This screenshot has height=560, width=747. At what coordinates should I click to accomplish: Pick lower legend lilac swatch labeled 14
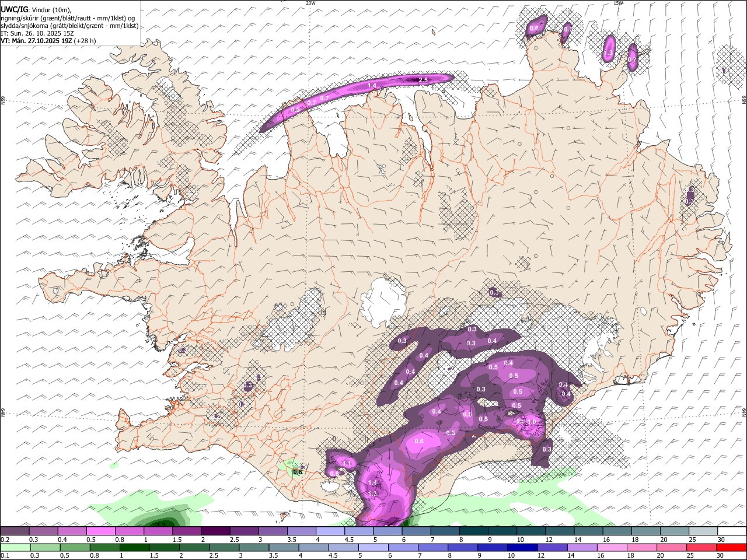pyautogui.click(x=582, y=547)
